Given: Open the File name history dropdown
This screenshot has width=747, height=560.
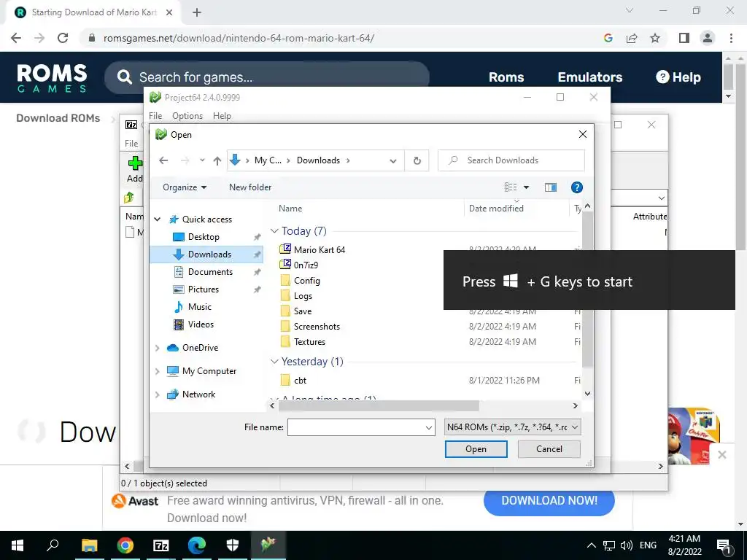Looking at the screenshot, I should tap(429, 427).
